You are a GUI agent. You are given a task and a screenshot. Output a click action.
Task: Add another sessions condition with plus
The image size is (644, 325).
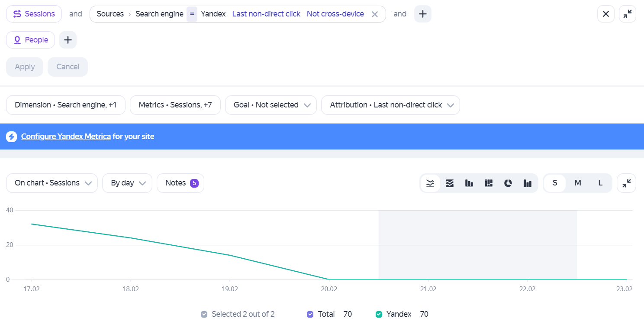point(423,14)
